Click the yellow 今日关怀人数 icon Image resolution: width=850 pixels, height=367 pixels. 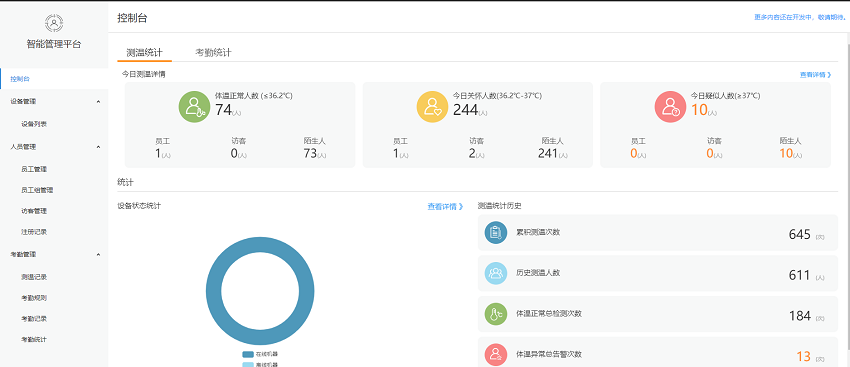(432, 107)
